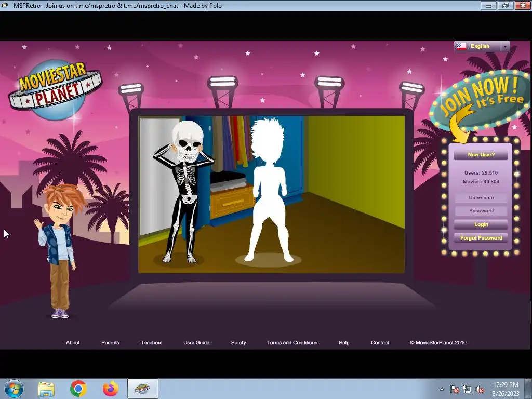Click the Users: 29.510 counter text
The height and width of the screenshot is (399, 532).
point(481,172)
